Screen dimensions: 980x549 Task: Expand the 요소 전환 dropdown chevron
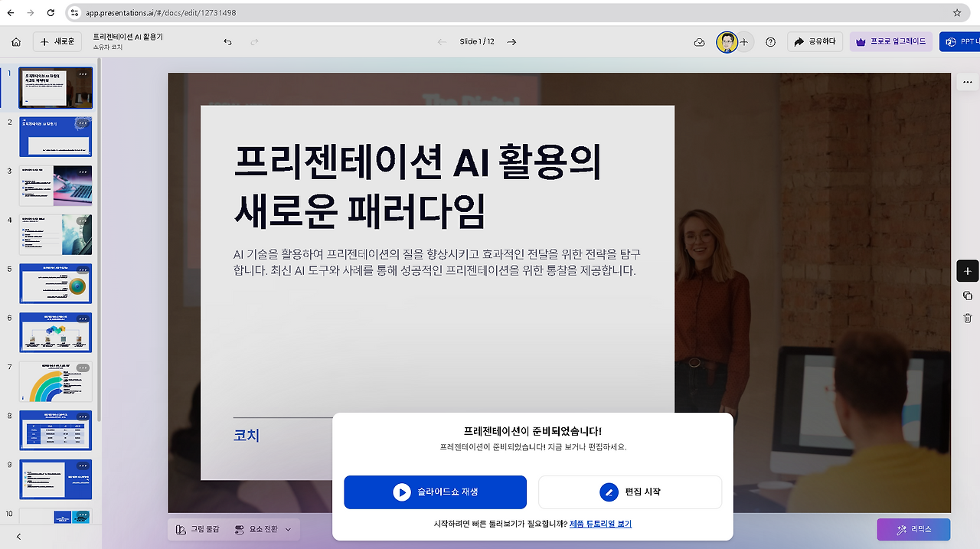(x=289, y=529)
